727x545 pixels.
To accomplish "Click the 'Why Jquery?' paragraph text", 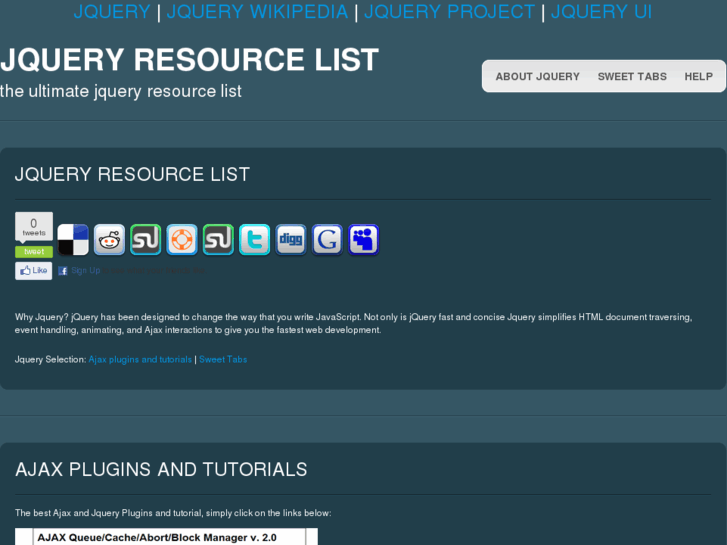I will pos(353,323).
